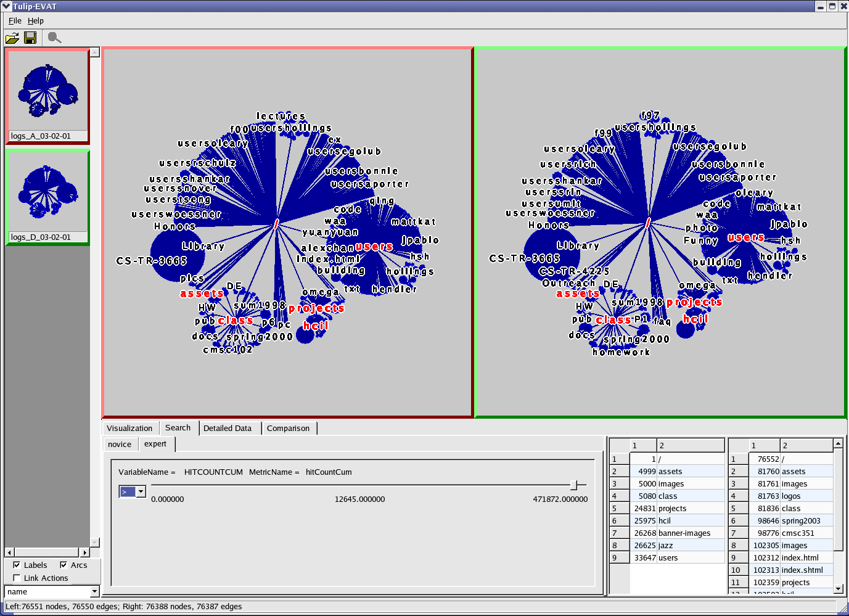Click thumbnail list scroll-right arrow
Image resolution: width=849 pixels, height=616 pixels.
tap(85, 552)
